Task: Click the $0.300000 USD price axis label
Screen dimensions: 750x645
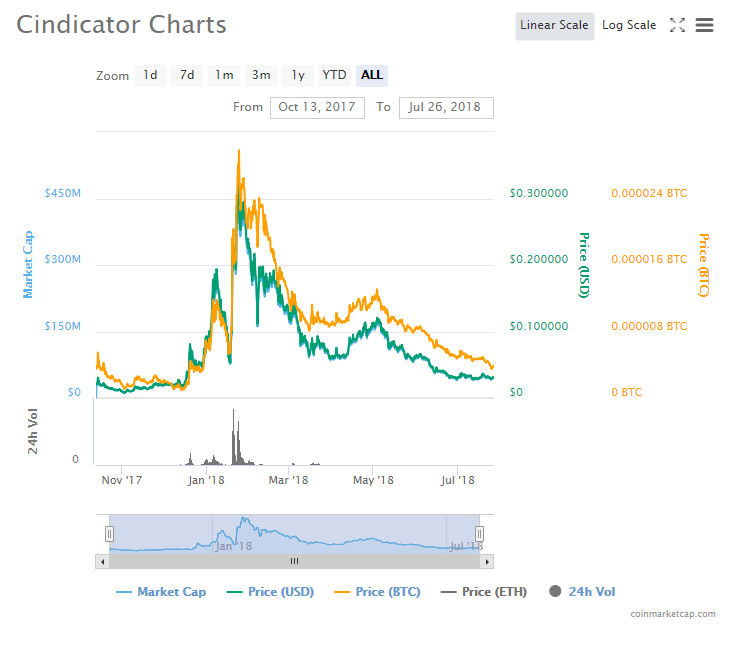Action: tap(539, 193)
